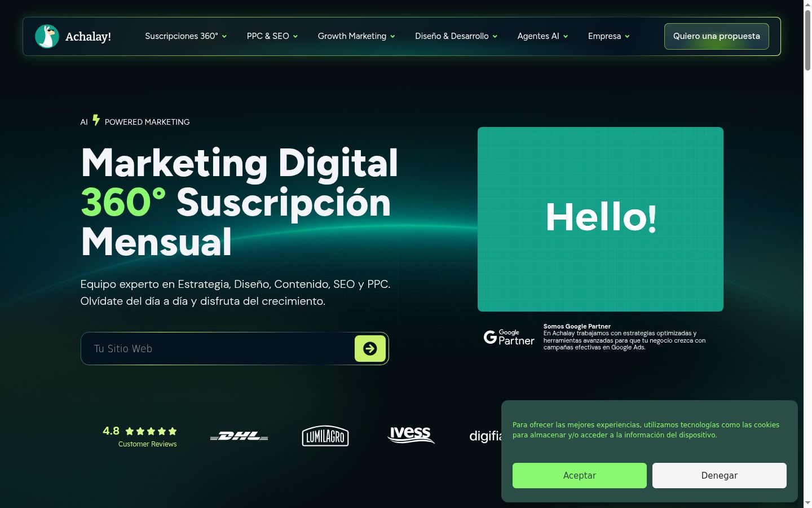
Task: Click the Marketing Digital headline text
Action: (x=240, y=163)
